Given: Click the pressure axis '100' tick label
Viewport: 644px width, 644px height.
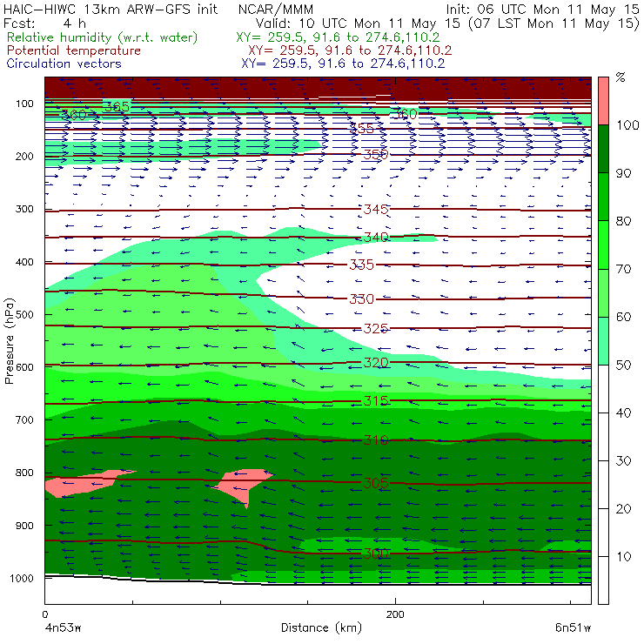Looking at the screenshot, I should (x=24, y=104).
